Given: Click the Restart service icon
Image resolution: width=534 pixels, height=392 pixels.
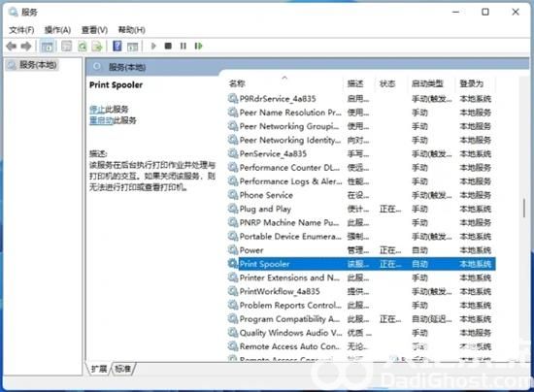Looking at the screenshot, I should 198,46.
